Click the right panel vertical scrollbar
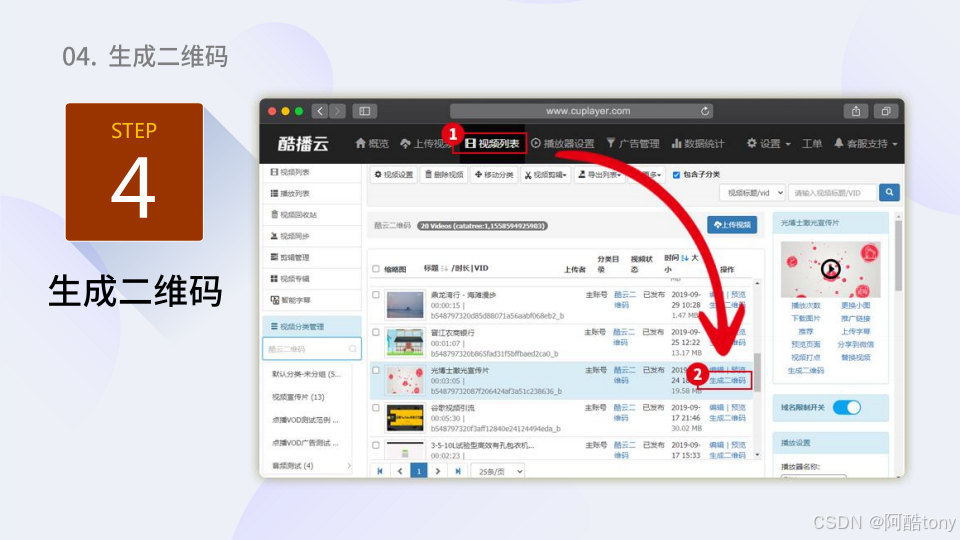960x540 pixels. (x=898, y=255)
